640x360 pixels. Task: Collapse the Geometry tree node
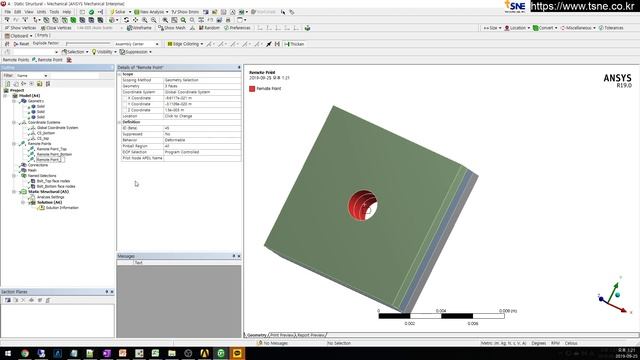14,101
